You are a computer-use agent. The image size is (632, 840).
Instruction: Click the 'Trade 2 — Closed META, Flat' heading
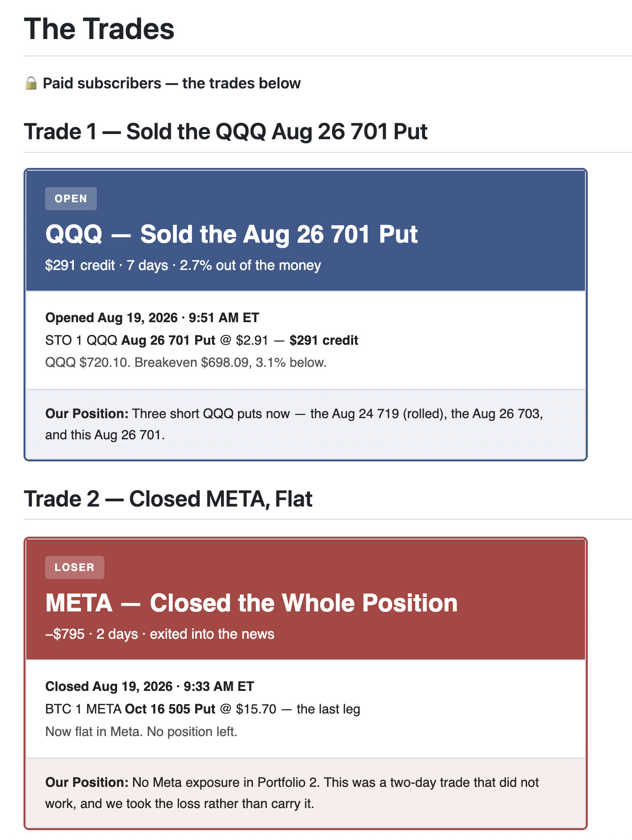(168, 499)
